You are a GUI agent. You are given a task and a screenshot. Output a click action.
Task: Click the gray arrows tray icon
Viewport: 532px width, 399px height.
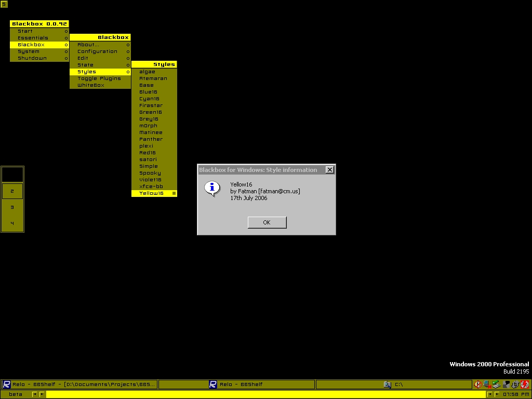click(515, 384)
